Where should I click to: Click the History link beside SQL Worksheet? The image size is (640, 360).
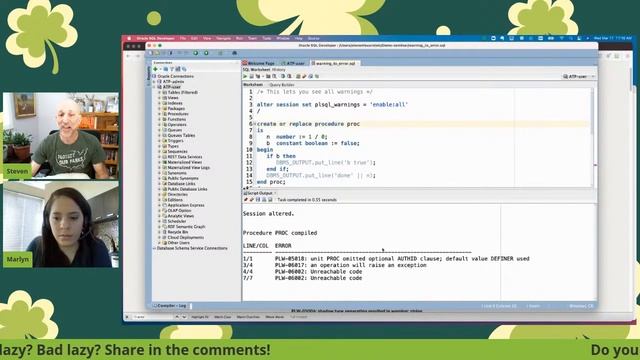coord(279,70)
